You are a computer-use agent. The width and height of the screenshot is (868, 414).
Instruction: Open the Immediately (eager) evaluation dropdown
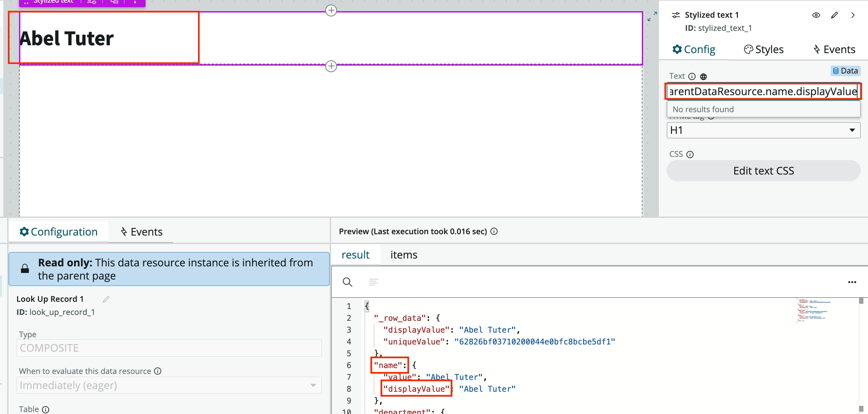click(168, 385)
